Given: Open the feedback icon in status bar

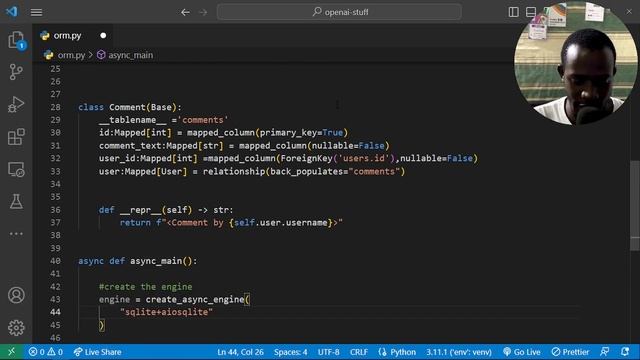Looking at the screenshot, I should 605,352.
